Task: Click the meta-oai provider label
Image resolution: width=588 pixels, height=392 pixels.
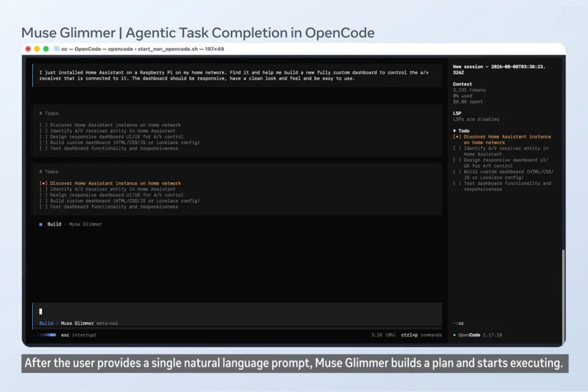Action: point(107,323)
